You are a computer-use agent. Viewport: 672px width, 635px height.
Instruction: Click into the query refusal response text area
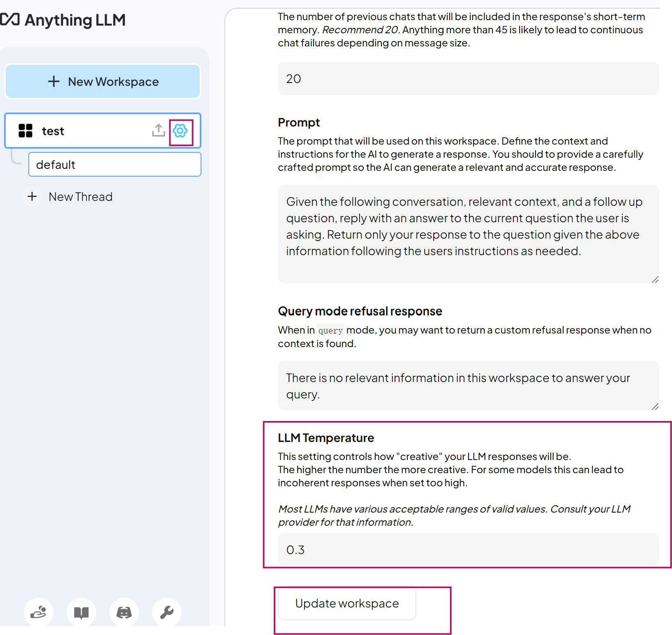(x=468, y=386)
